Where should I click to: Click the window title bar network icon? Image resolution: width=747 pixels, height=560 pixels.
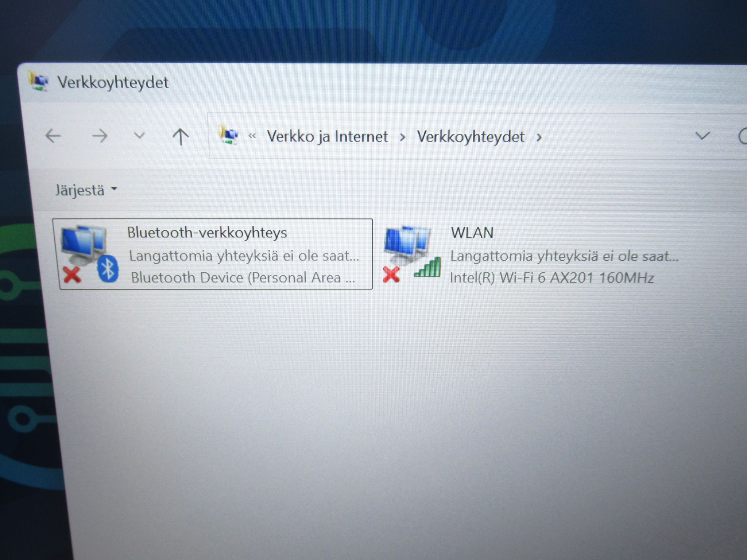39,81
